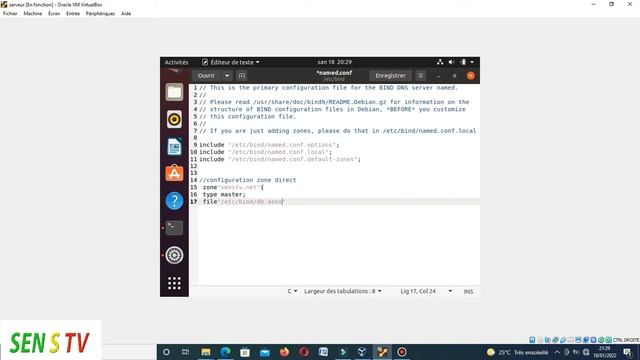Open the Éditeur de texte app menu
This screenshot has width=640, height=360.
point(231,62)
